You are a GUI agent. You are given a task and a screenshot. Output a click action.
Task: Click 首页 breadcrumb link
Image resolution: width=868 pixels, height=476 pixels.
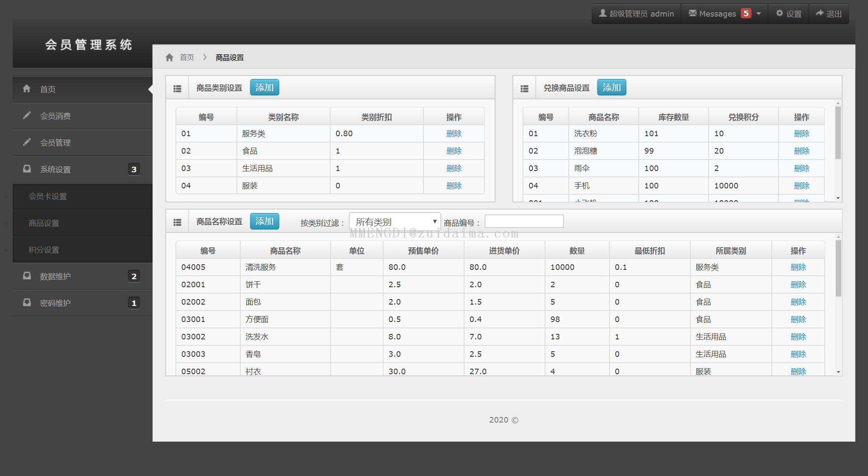[x=187, y=57]
